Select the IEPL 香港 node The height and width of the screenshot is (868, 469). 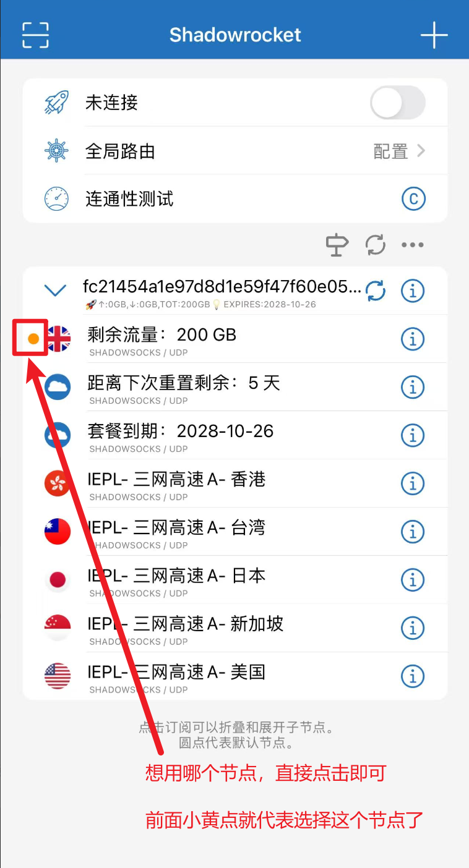click(x=235, y=483)
